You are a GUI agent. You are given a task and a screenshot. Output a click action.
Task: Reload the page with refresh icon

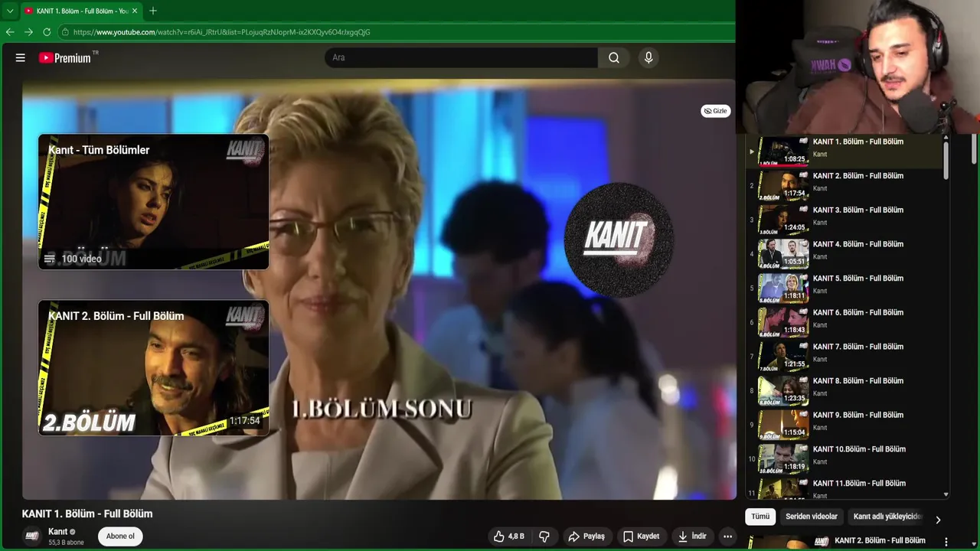pyautogui.click(x=47, y=32)
